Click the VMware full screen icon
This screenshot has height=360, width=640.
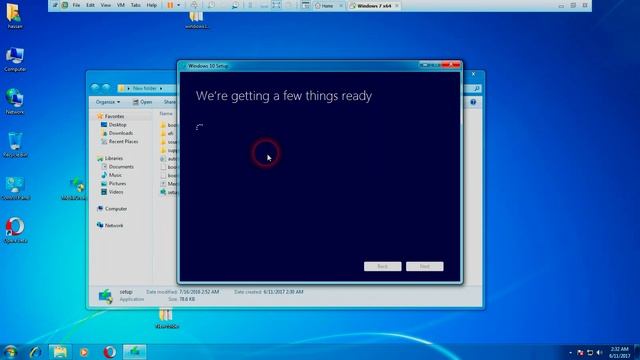tap(276, 5)
